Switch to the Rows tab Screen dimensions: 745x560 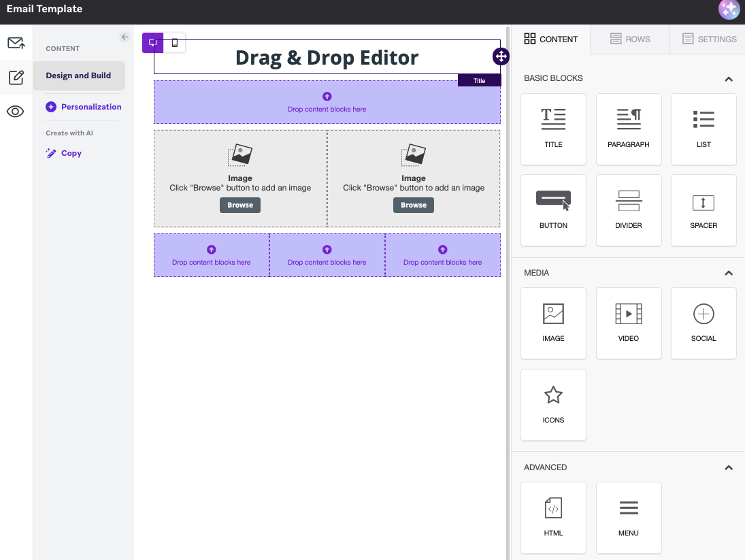click(x=630, y=39)
